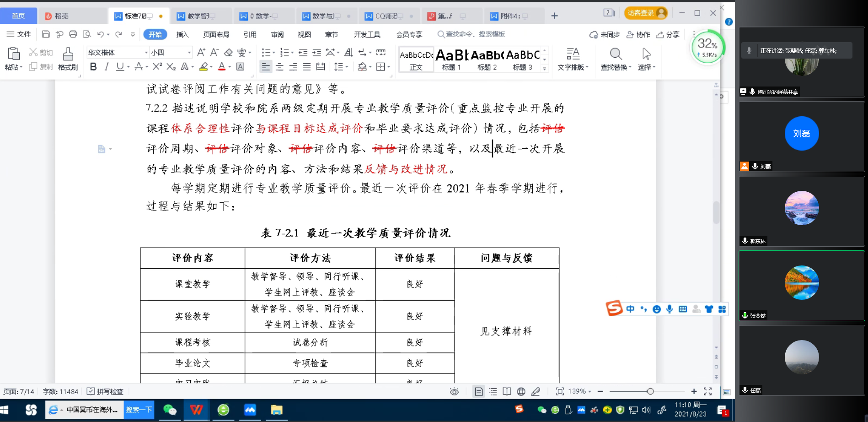Viewport: 868px width, 422px height.
Task: Open the font name dropdown 华文楷体
Action: 118,53
